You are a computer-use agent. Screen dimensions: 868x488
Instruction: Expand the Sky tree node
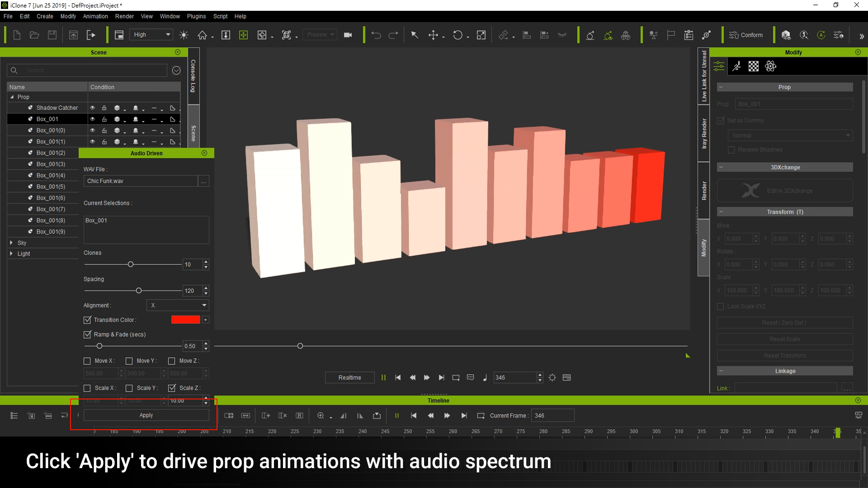pyautogui.click(x=11, y=243)
